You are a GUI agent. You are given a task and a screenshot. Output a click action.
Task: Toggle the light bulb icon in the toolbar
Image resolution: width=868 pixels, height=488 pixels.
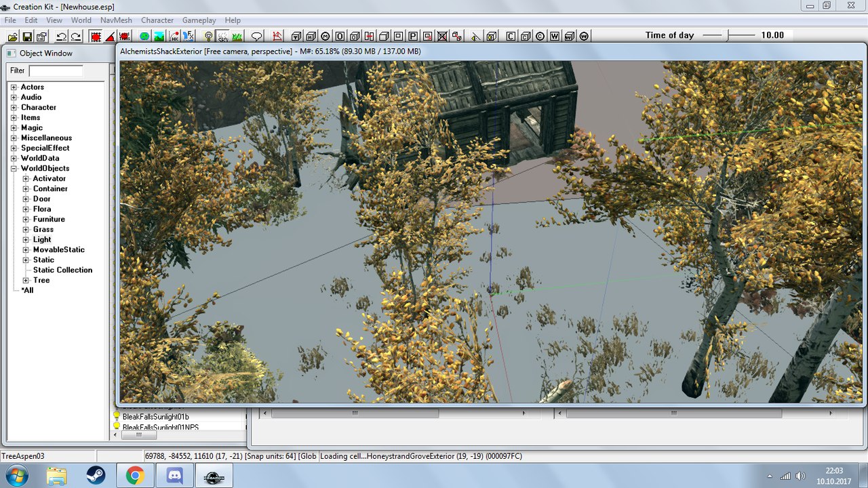click(208, 36)
